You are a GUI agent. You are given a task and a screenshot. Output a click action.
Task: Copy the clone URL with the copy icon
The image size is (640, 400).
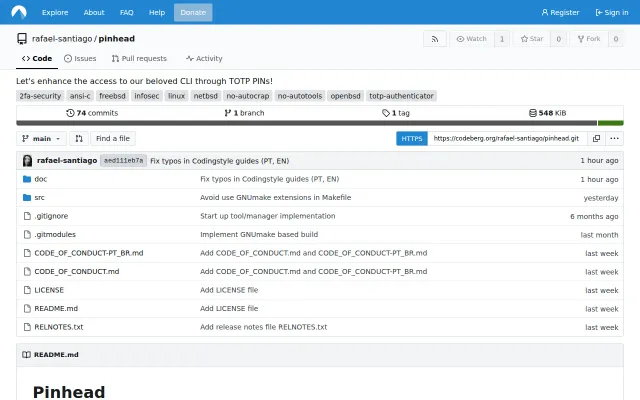596,138
